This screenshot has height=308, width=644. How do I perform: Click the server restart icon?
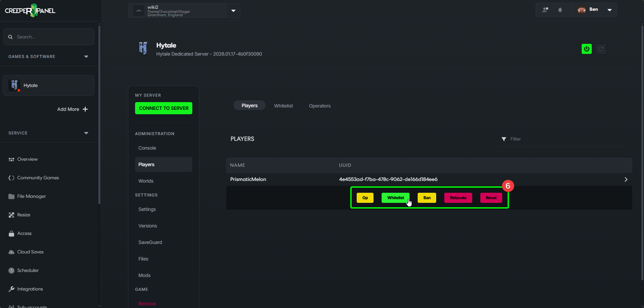click(601, 49)
